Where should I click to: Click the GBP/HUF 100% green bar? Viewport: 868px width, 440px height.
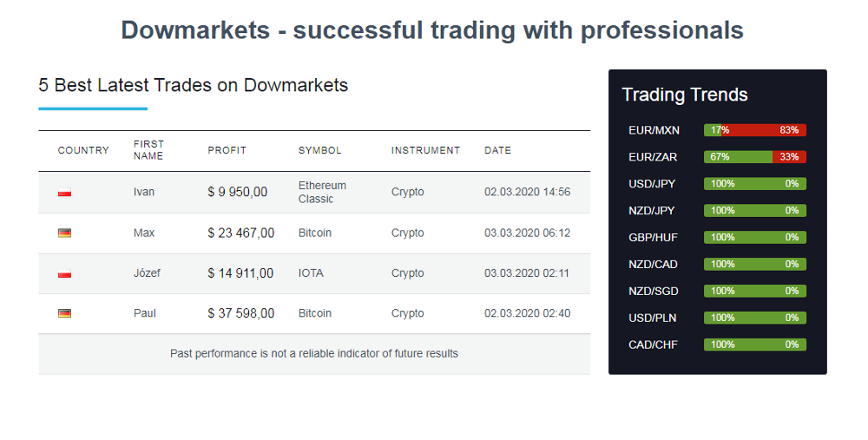[x=754, y=238]
